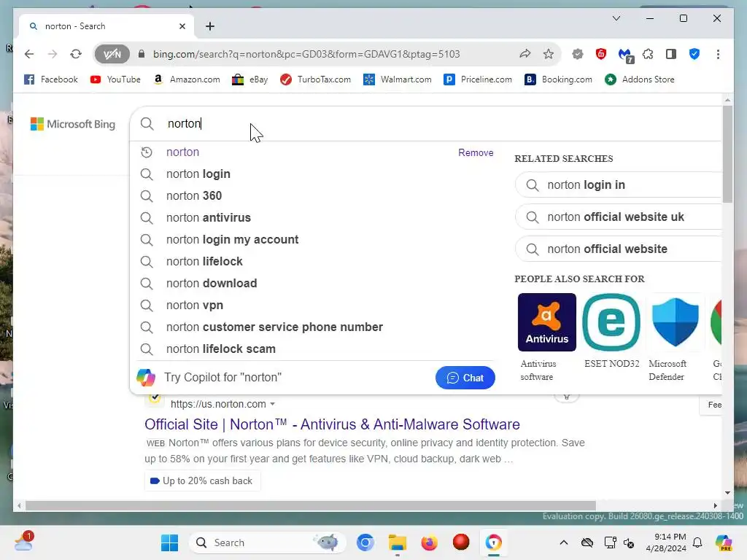The image size is (747, 560).
Task: Click the site lock icon in address bar
Action: click(x=142, y=54)
